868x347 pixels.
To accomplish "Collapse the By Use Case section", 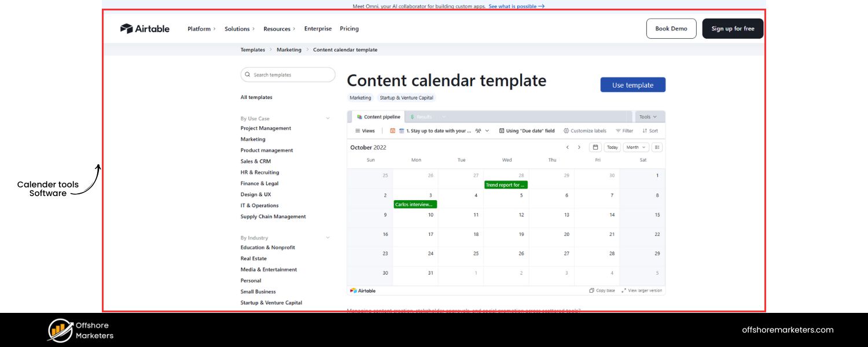I will [x=328, y=117].
